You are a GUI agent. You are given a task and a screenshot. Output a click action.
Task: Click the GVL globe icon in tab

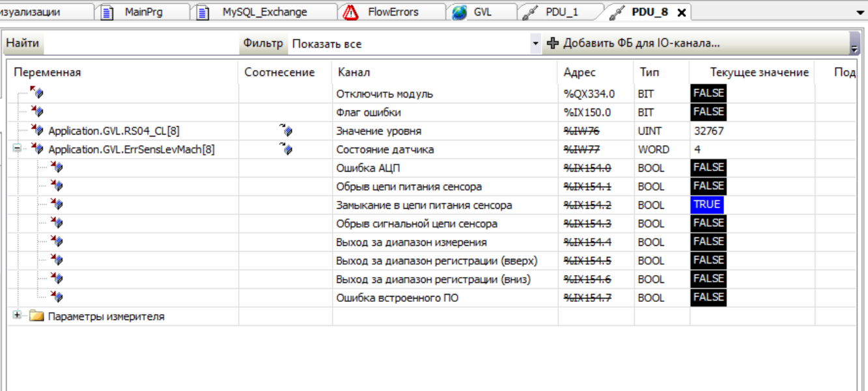tap(460, 12)
